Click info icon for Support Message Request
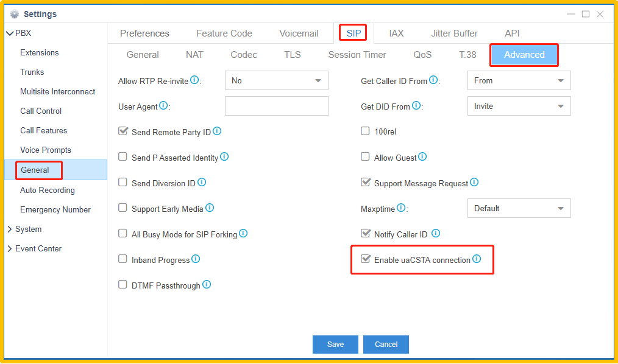The height and width of the screenshot is (364, 618). 474,182
